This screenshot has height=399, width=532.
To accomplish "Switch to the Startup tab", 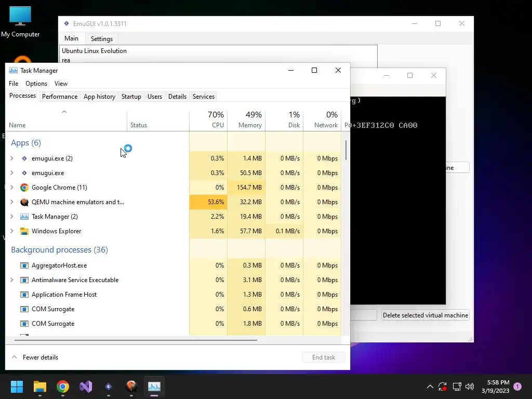I will tap(131, 97).
